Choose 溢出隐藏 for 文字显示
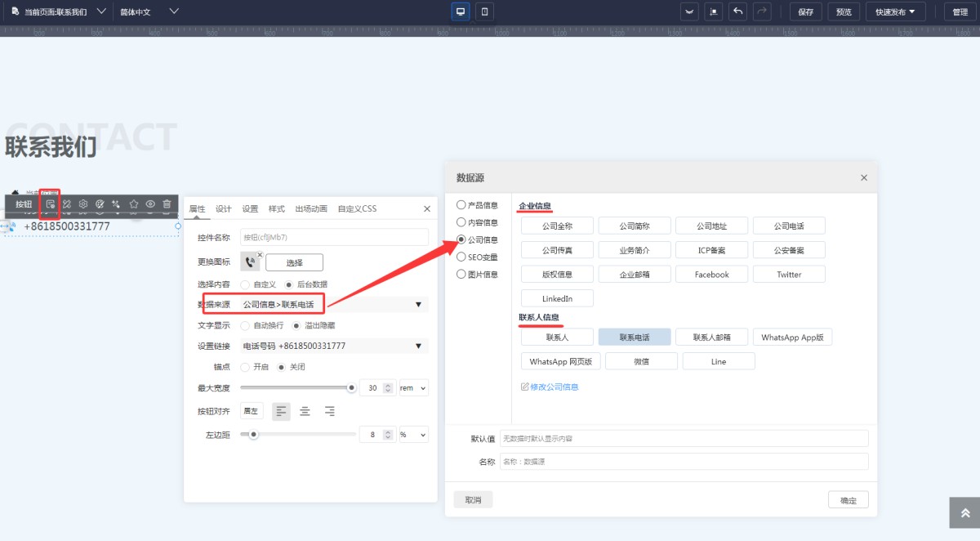Viewport: 980px width, 541px height. click(x=297, y=325)
